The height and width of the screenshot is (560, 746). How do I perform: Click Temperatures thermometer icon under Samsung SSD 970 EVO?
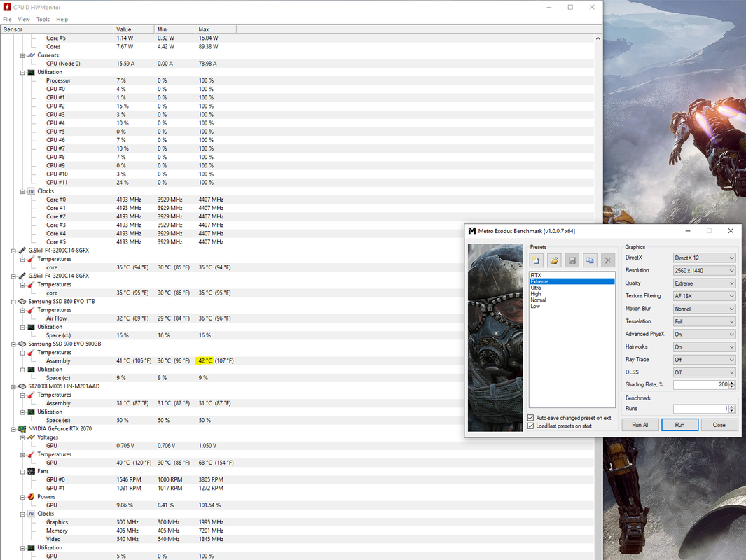tap(31, 352)
